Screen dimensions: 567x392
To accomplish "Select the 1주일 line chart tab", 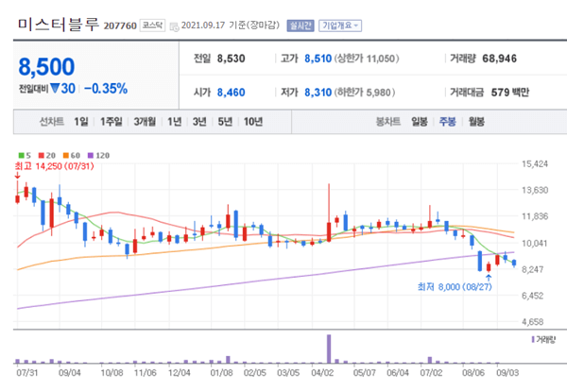I will [111, 122].
